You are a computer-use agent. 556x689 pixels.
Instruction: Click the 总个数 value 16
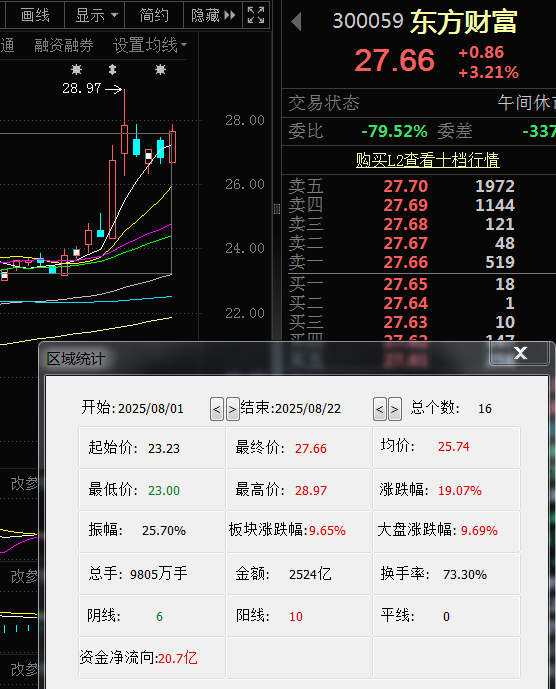point(485,409)
